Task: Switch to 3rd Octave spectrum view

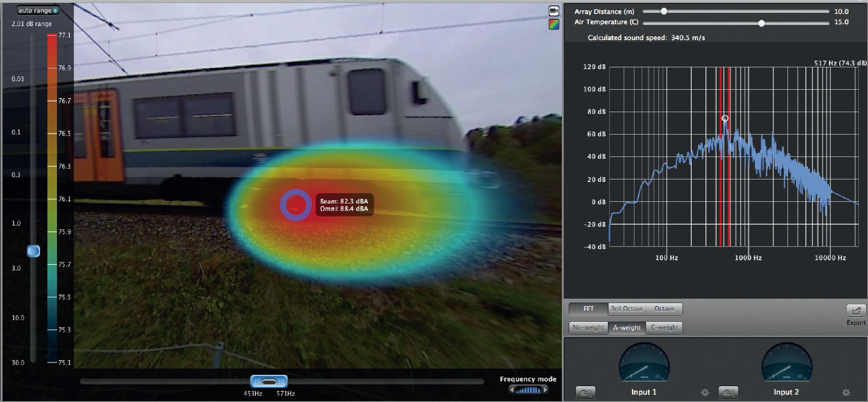Action: 627,309
